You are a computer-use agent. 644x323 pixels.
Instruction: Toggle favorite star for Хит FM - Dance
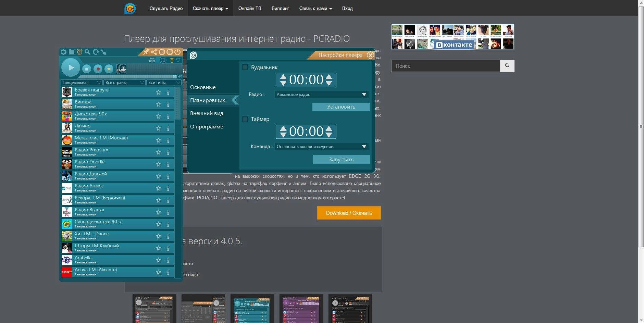tap(158, 236)
